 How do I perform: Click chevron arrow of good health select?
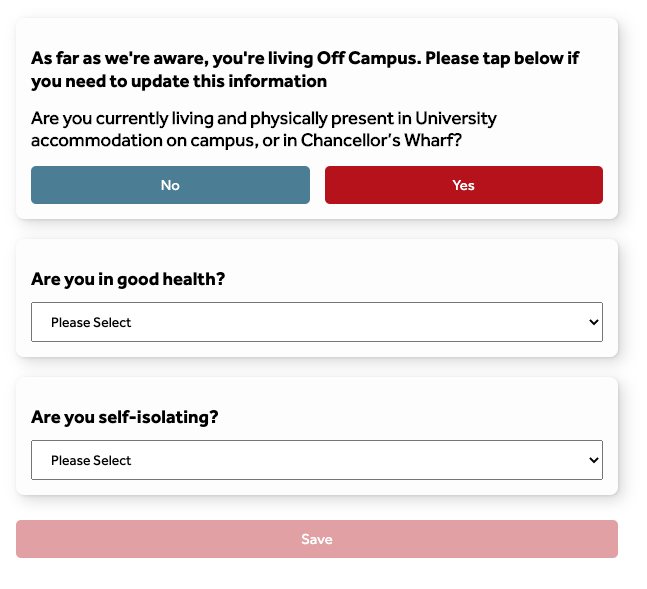(x=594, y=322)
